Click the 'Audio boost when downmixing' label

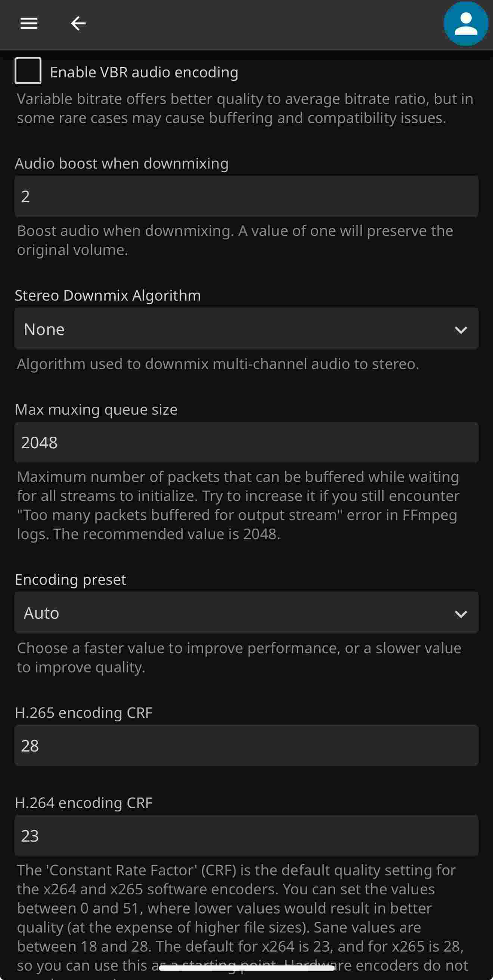(122, 164)
